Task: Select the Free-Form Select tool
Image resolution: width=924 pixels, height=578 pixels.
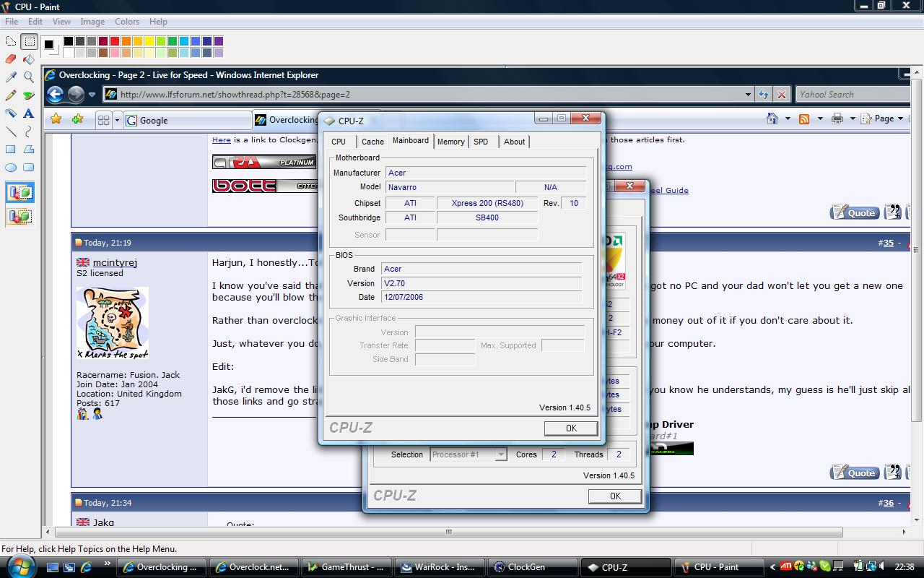Action: click(x=11, y=41)
